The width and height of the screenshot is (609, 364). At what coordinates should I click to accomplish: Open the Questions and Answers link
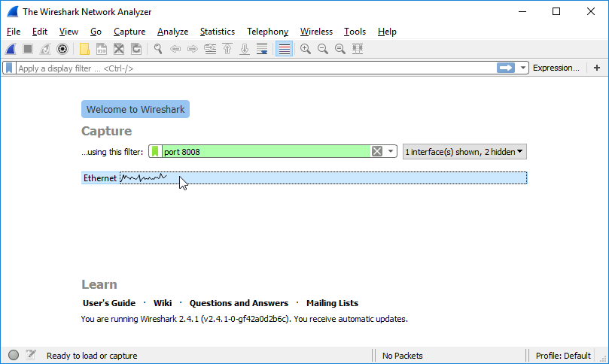tap(239, 303)
